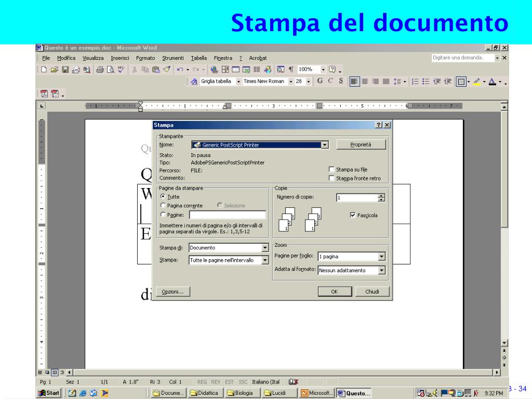Image resolution: width=532 pixels, height=399 pixels.
Task: Click the Format Painter brush icon
Action: (x=167, y=70)
